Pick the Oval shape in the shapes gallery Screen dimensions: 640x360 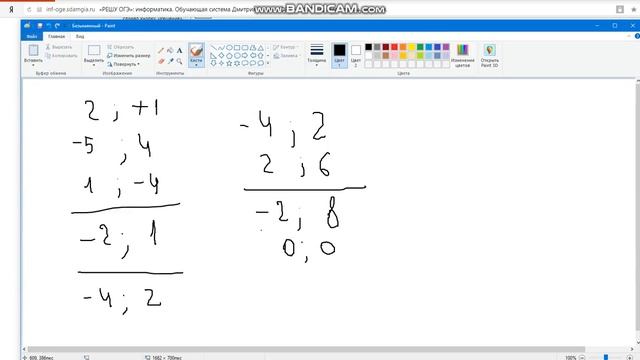pyautogui.click(x=229, y=48)
